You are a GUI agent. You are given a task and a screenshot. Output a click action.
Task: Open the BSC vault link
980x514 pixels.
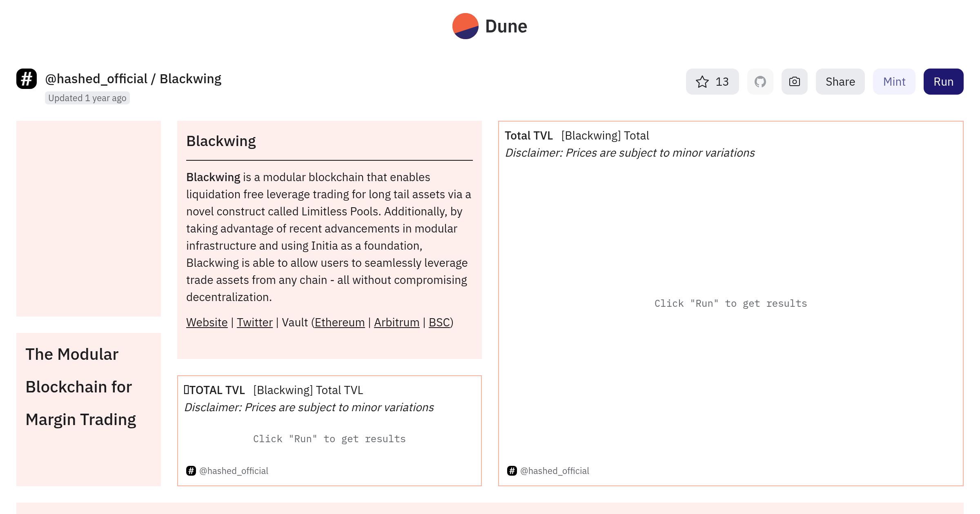[x=439, y=322]
